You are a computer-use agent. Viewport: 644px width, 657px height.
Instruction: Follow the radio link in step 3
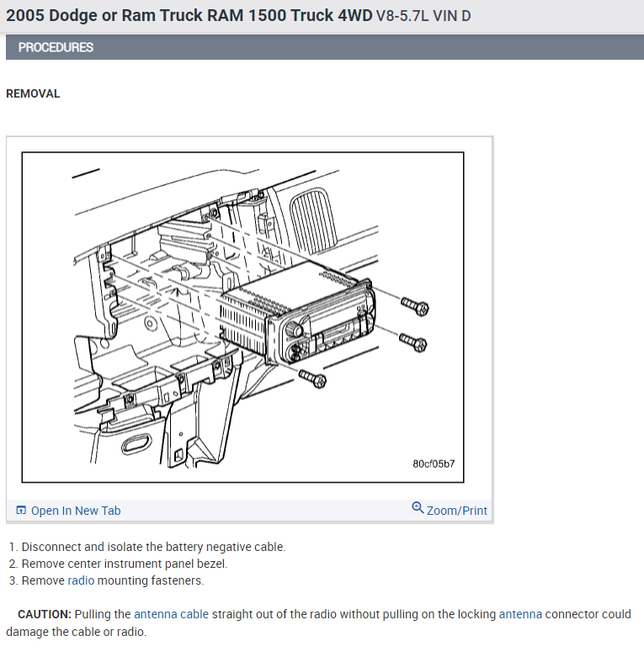point(81,580)
